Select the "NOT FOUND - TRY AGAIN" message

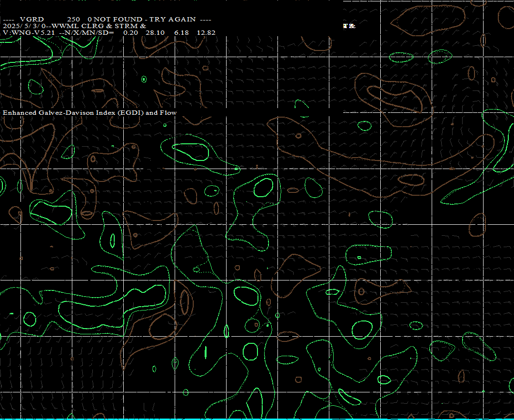145,20
